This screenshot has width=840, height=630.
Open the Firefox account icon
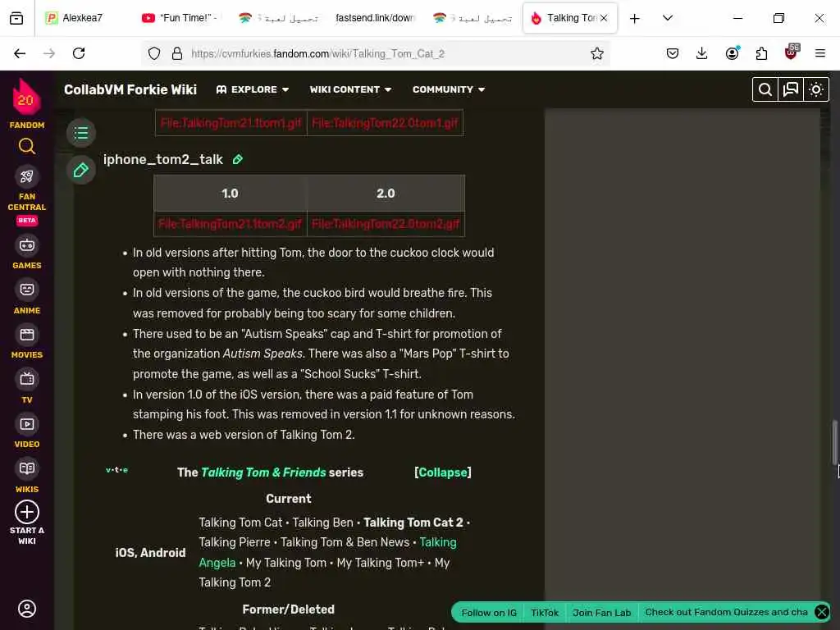[x=733, y=53]
